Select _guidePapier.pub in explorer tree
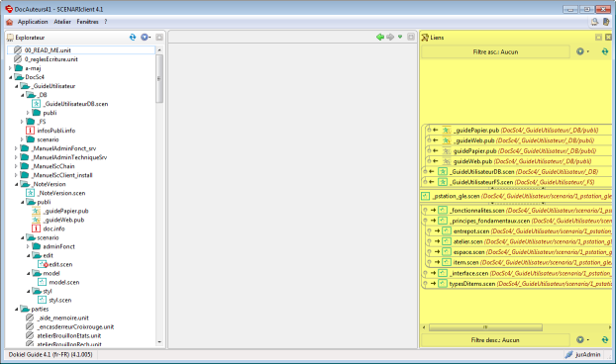The width and height of the screenshot is (616, 364). (x=66, y=211)
